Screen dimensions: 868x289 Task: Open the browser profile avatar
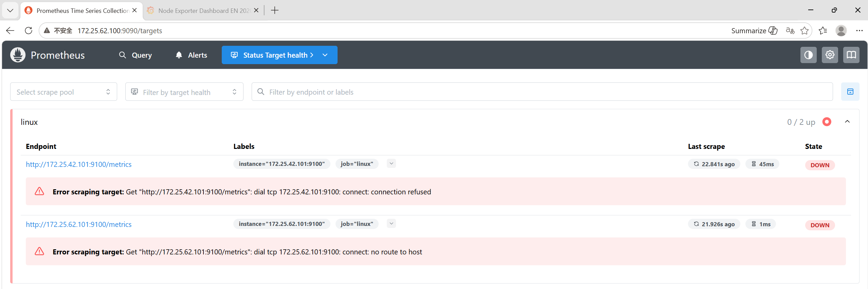coord(841,31)
